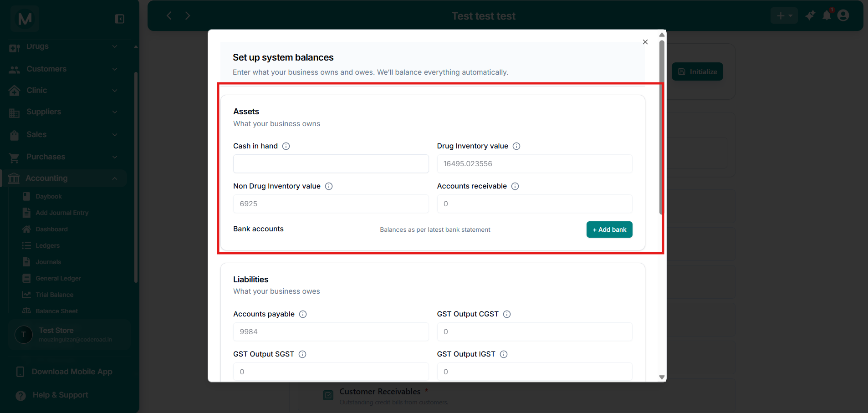Click the Accounts payable input field
868x413 pixels.
point(331,332)
